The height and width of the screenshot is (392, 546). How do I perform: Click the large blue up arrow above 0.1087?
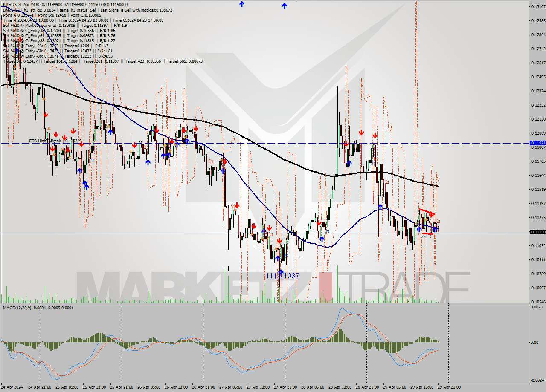(x=281, y=272)
